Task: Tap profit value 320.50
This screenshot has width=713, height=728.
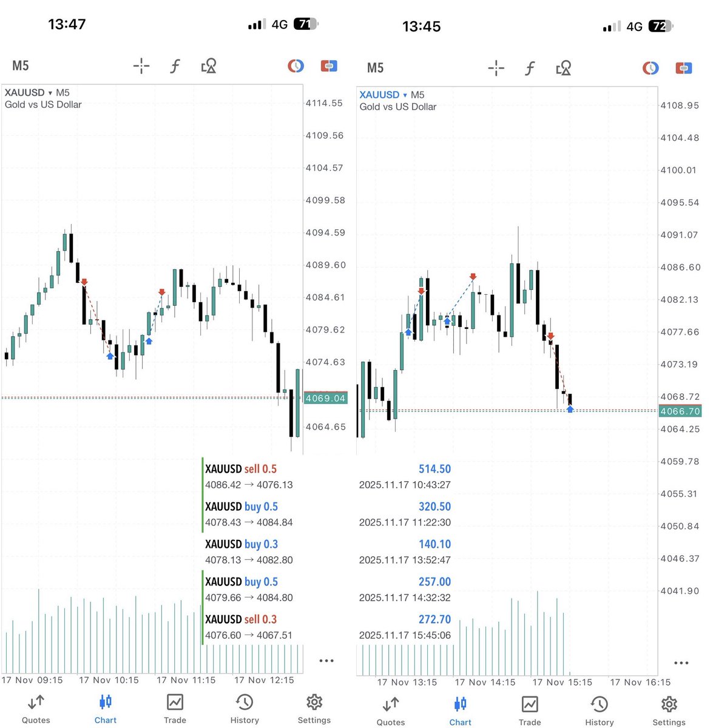Action: (x=434, y=507)
